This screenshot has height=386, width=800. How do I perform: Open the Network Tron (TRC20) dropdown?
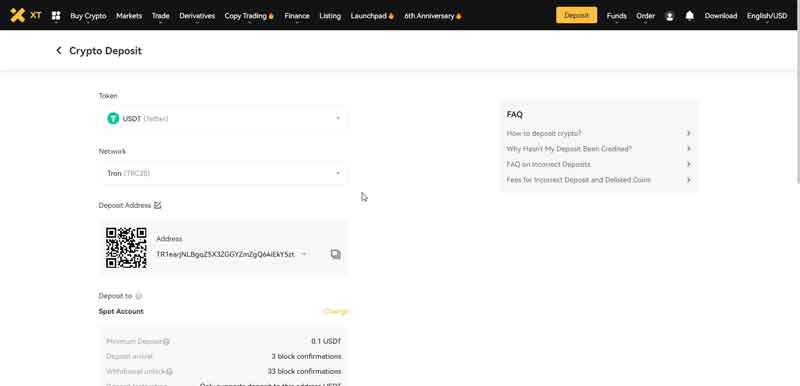click(223, 173)
